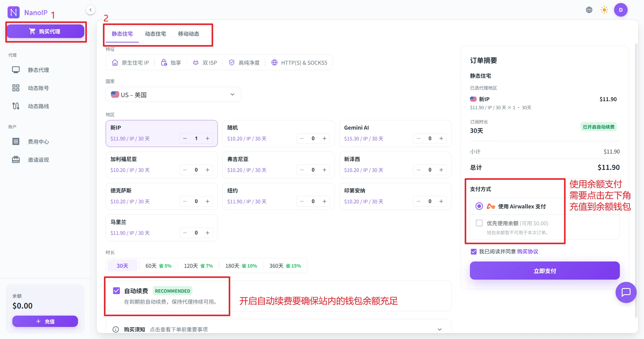Click the 购买须知 info icon
Screen dimensions: 644x339
116,329
